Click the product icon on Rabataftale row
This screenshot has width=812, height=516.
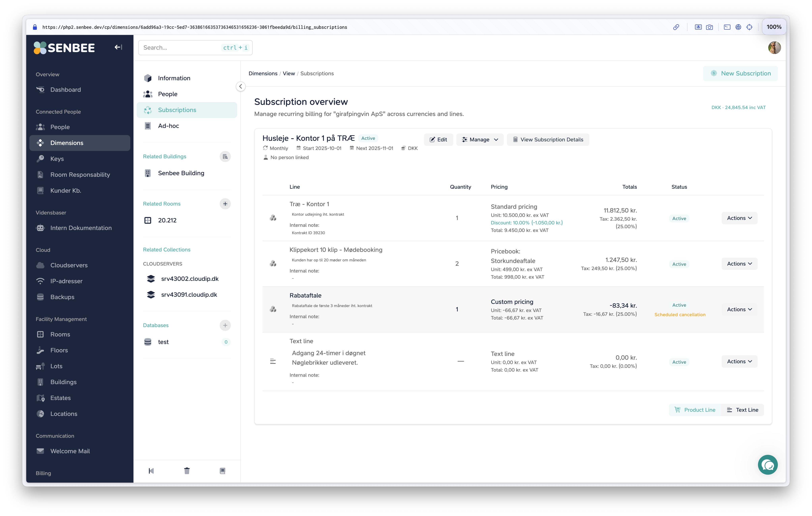[273, 309]
